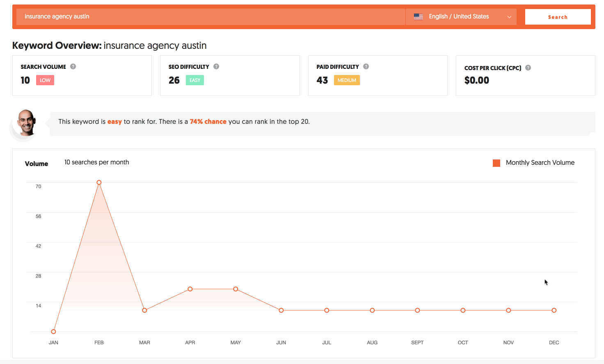The width and height of the screenshot is (604, 364).
Task: Click the LOW search volume badge
Action: pyautogui.click(x=45, y=80)
